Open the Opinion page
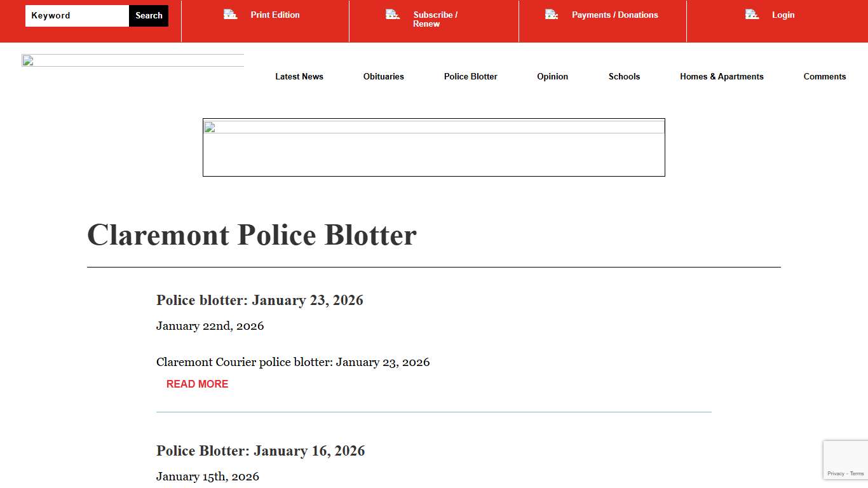868x488 pixels. 552,76
